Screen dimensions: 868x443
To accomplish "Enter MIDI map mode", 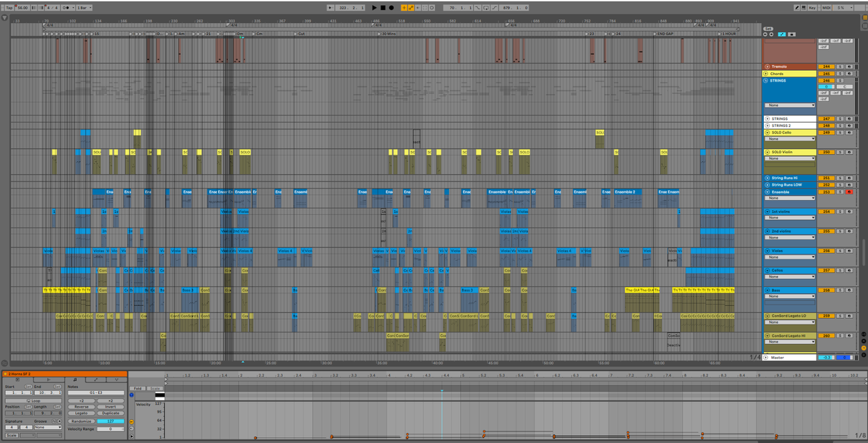I will click(x=827, y=7).
